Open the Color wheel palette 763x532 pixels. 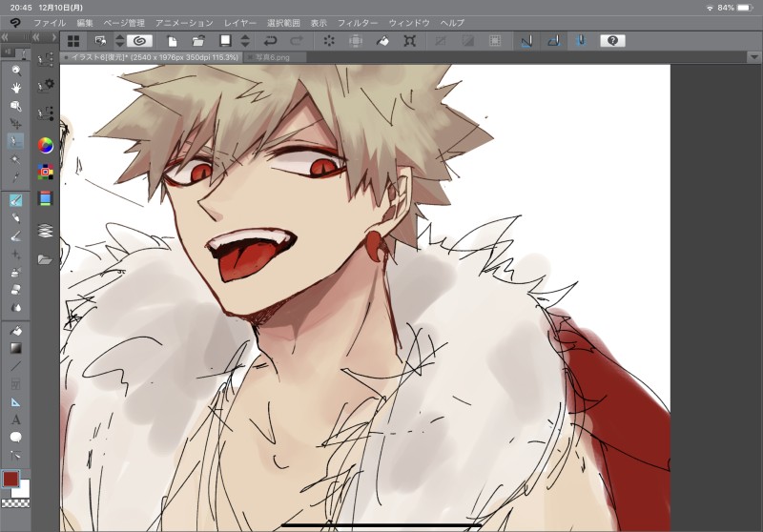[45, 145]
